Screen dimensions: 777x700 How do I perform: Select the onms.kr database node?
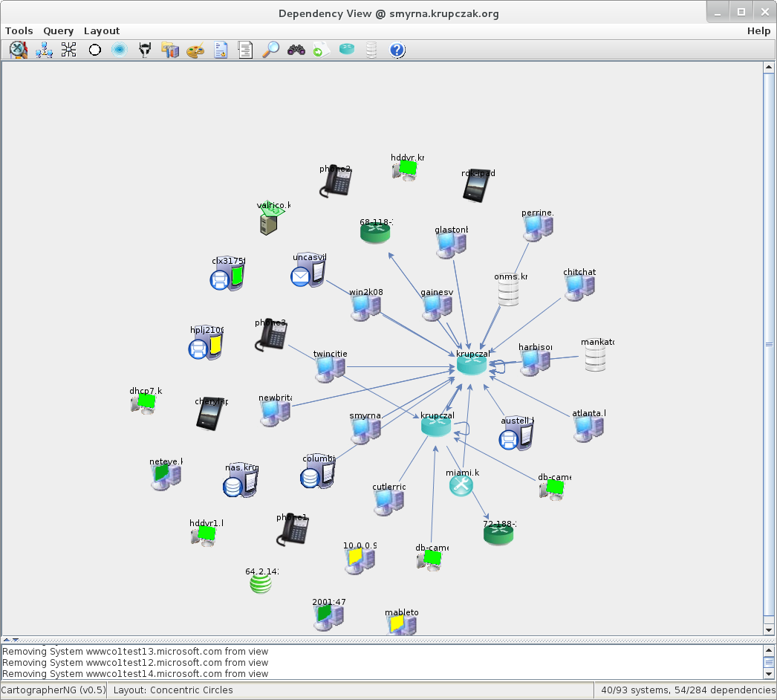[x=509, y=294]
